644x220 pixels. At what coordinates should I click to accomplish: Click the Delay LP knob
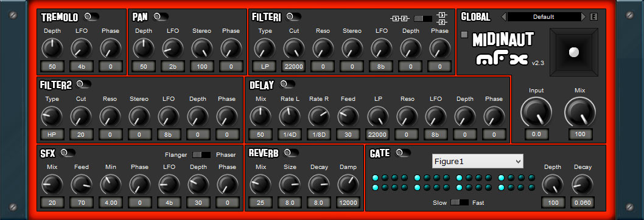point(377,116)
